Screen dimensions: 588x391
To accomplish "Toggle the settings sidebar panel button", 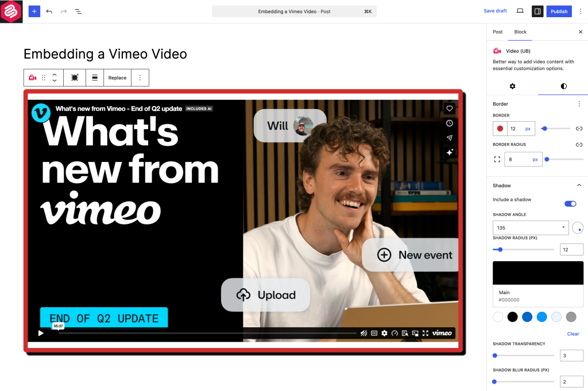I will (x=537, y=11).
